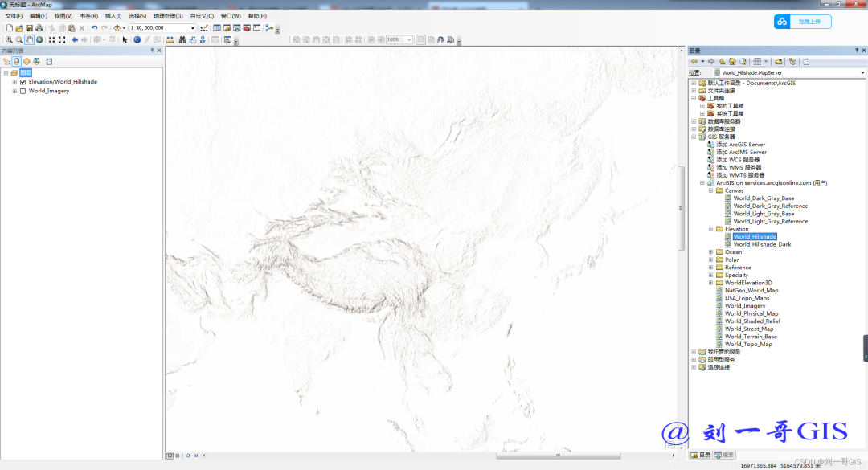868x470 pixels.
Task: Check World_Imagery layer visibility
Action: tap(23, 92)
